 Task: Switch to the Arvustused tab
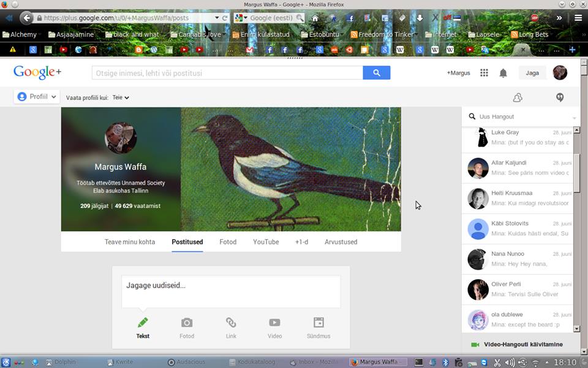point(341,242)
